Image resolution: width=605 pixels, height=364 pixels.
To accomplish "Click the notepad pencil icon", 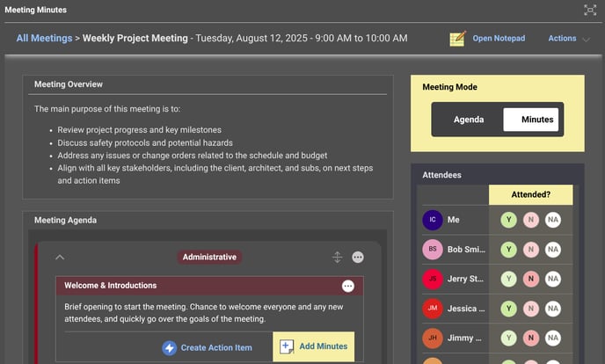I will [458, 38].
